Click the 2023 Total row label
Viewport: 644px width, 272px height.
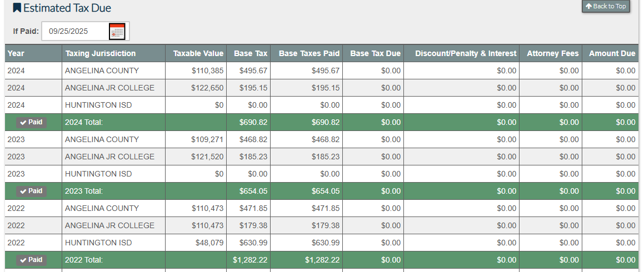(84, 191)
